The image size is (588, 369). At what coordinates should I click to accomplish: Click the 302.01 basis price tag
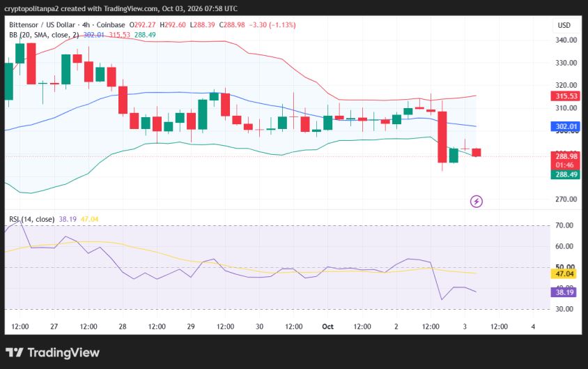tap(566, 126)
